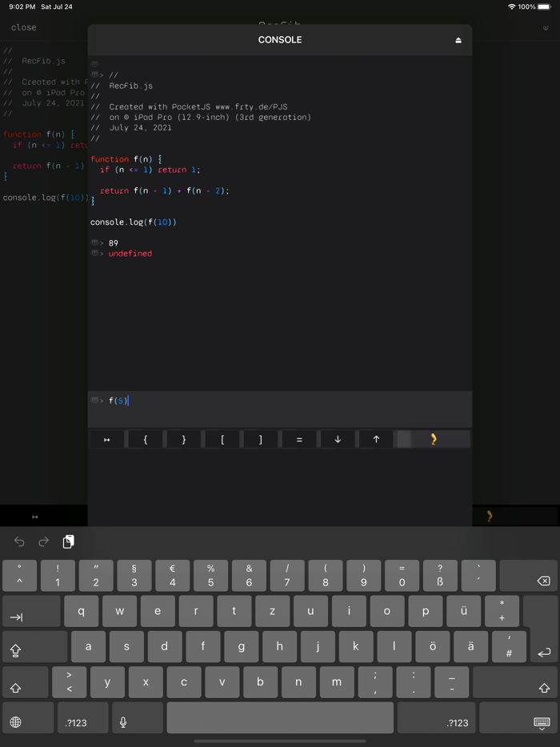The height and width of the screenshot is (747, 560).
Task: Tap the down arrow history key
Action: click(x=338, y=440)
